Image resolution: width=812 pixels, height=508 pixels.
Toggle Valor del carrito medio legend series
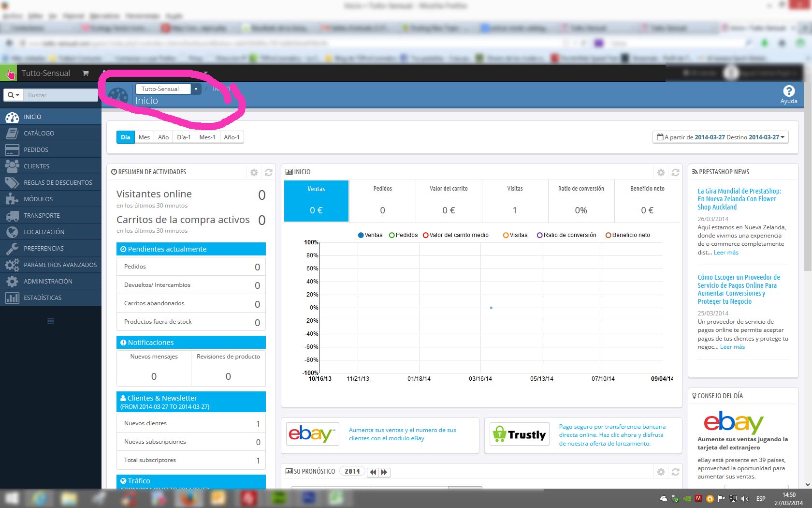(456, 235)
